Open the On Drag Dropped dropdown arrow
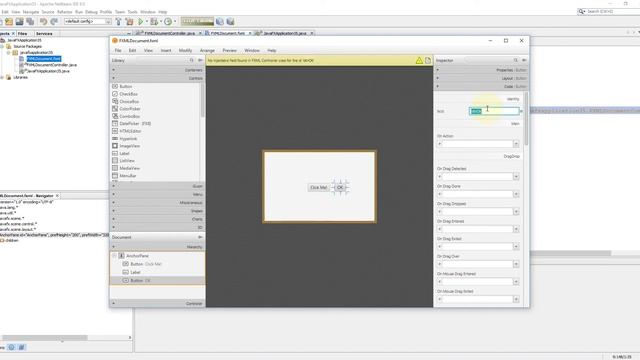The height and width of the screenshot is (360, 640). click(x=516, y=212)
